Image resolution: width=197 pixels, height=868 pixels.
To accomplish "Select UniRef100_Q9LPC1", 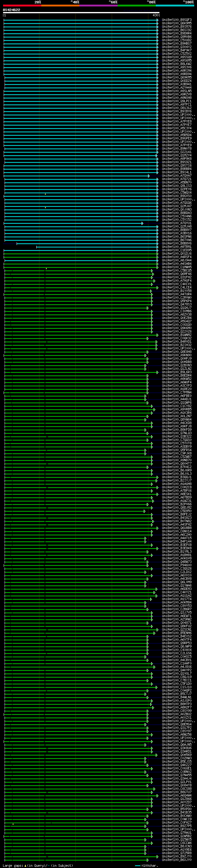I will 176,101.
